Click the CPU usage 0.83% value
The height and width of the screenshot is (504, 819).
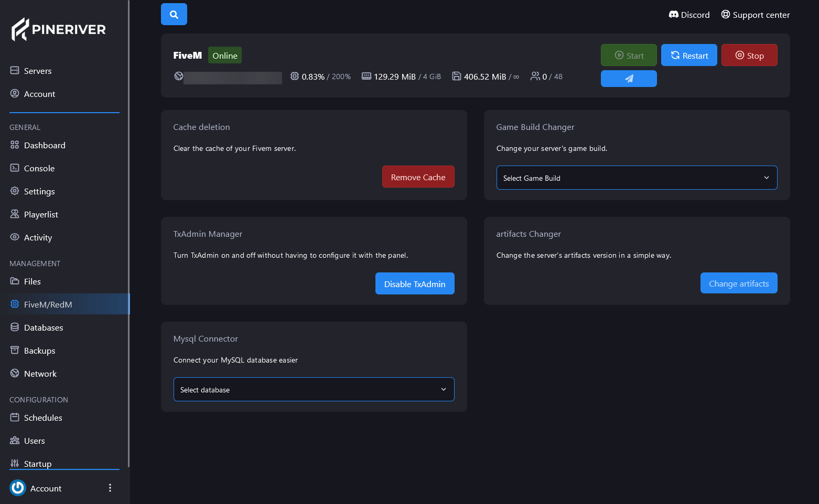tap(313, 76)
